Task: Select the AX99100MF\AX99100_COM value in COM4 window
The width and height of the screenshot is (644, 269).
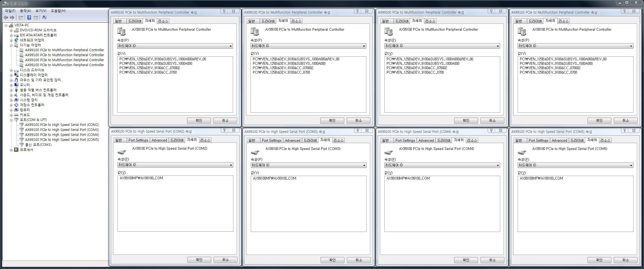Action: [x=408, y=179]
